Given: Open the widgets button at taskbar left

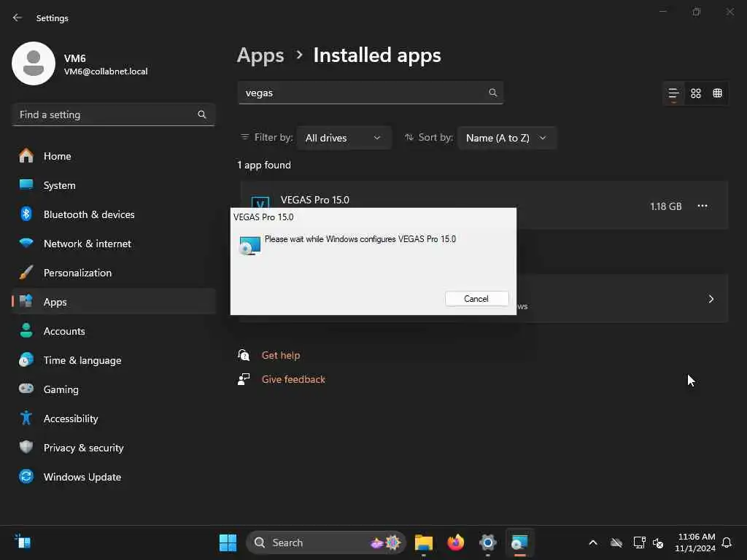Looking at the screenshot, I should click(x=23, y=542).
